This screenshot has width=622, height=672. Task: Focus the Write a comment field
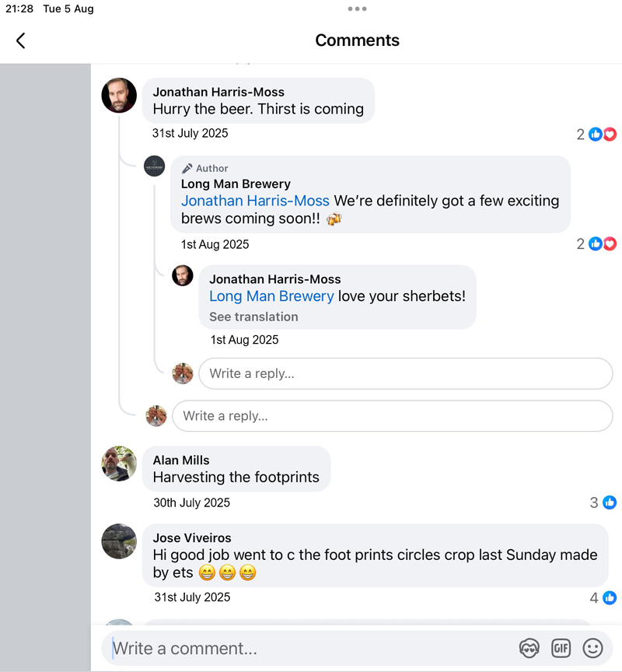(311, 648)
